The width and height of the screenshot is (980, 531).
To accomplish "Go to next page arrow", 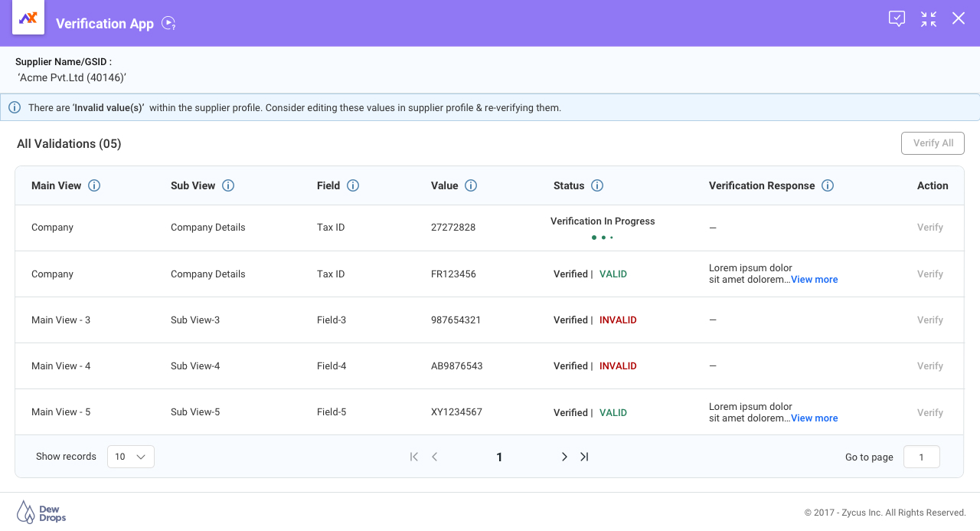I will click(x=564, y=457).
